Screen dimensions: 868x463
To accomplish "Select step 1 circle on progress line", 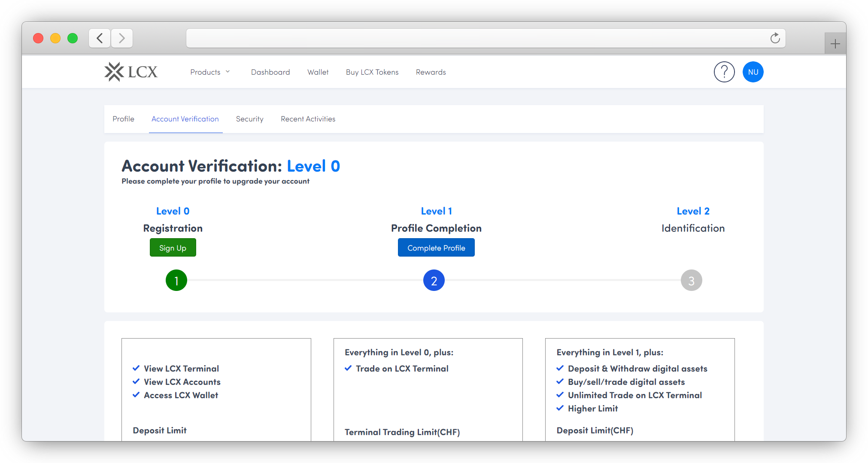I will pyautogui.click(x=176, y=280).
